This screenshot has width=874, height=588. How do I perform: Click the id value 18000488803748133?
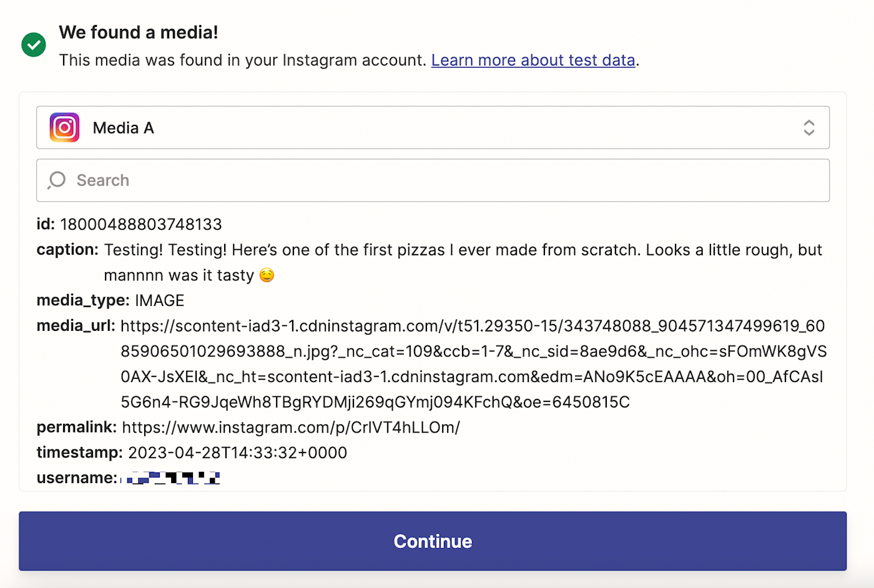coord(141,224)
